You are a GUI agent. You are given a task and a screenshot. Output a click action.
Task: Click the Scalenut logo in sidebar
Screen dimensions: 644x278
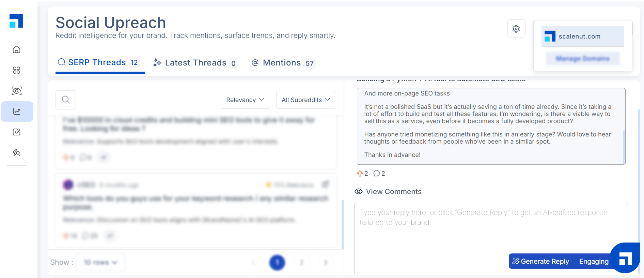coord(16,21)
